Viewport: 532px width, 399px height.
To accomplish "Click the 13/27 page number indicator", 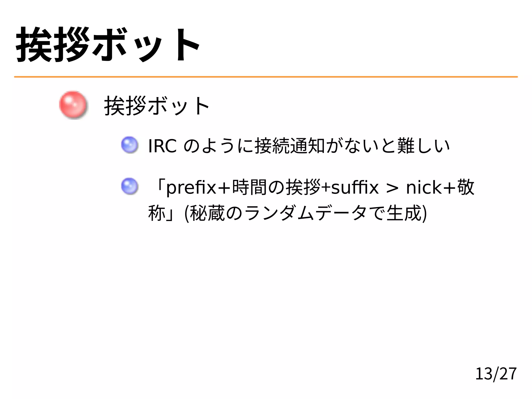I will [496, 374].
